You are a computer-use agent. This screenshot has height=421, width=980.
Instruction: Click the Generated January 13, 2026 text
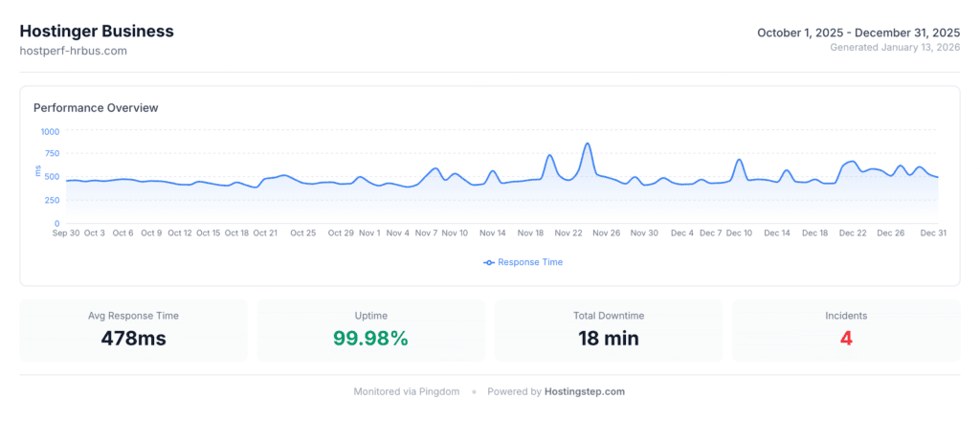coord(895,47)
